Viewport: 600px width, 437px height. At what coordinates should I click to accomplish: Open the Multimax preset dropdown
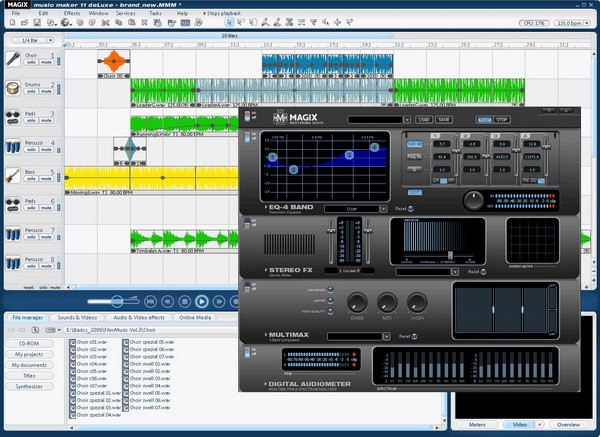(x=386, y=336)
